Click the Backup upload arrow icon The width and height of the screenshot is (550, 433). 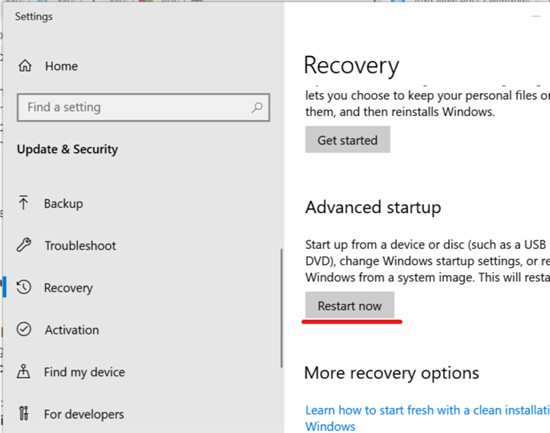[x=24, y=202]
